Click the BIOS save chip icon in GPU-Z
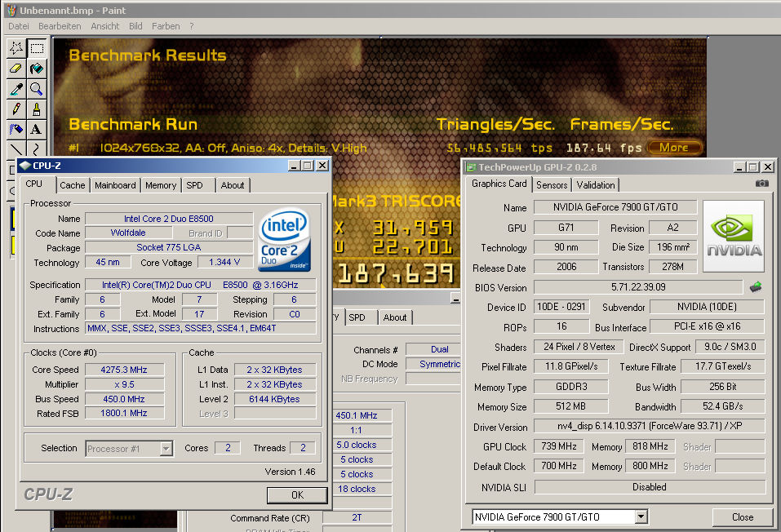 [x=756, y=287]
